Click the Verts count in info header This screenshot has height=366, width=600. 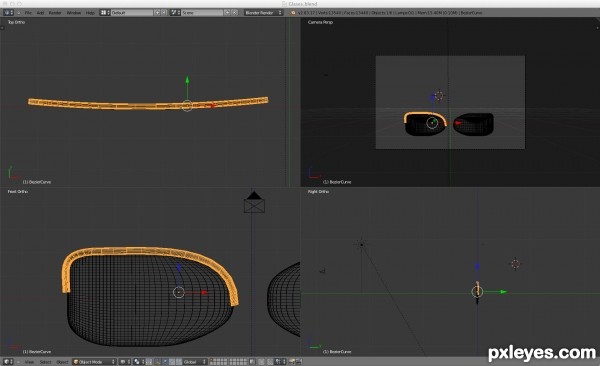330,13
